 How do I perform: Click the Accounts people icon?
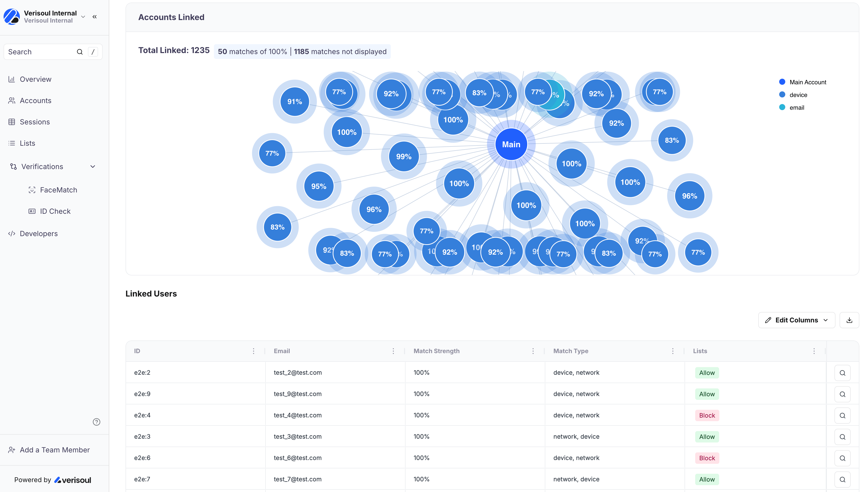pos(11,100)
